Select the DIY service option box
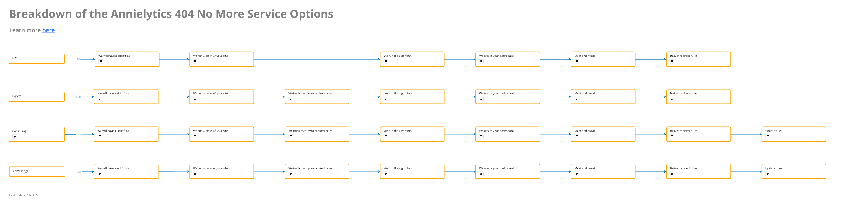868x205 pixels. point(36,59)
